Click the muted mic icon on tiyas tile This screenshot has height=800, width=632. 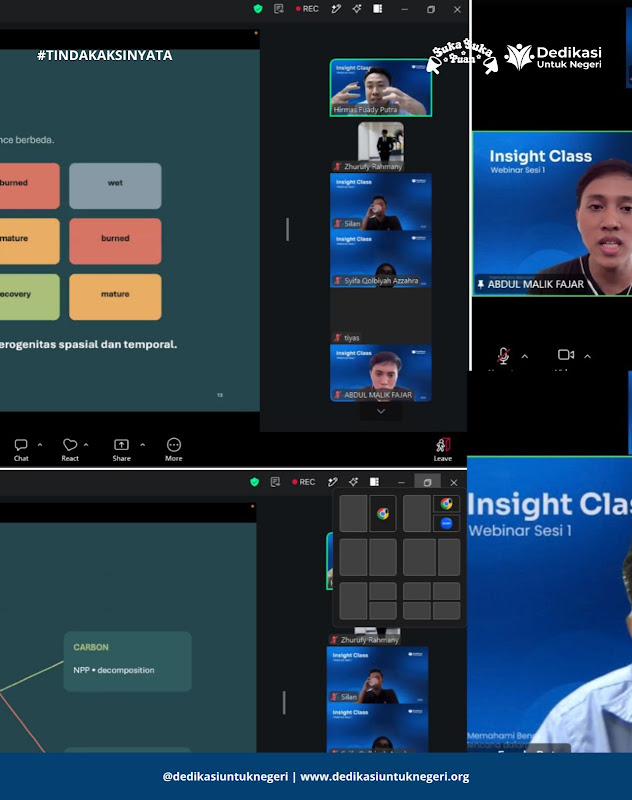pos(337,338)
